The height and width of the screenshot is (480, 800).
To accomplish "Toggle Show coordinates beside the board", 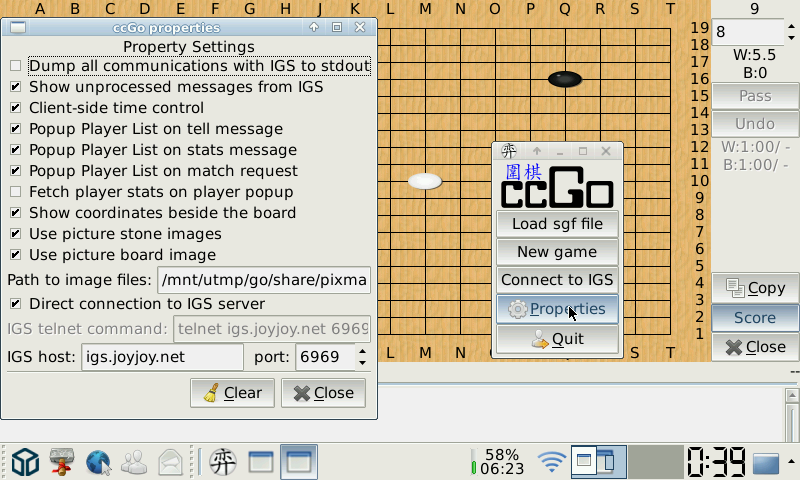I will tap(16, 212).
